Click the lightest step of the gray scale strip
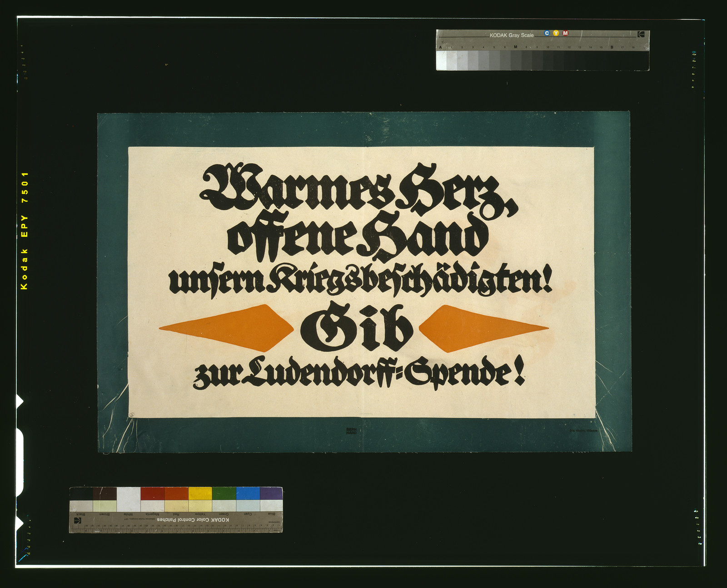Viewport: 727px width, 588px height. pos(441,60)
